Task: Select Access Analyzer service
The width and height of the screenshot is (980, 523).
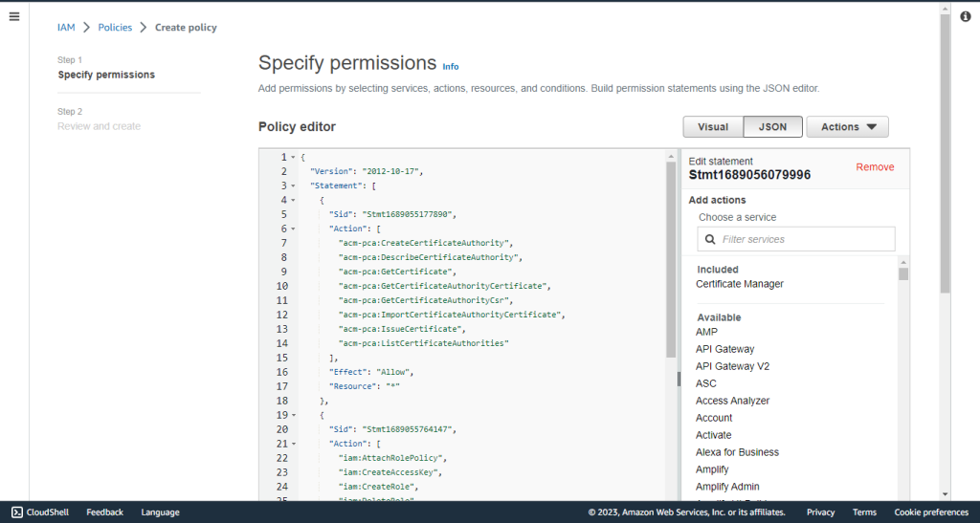Action: coord(732,401)
